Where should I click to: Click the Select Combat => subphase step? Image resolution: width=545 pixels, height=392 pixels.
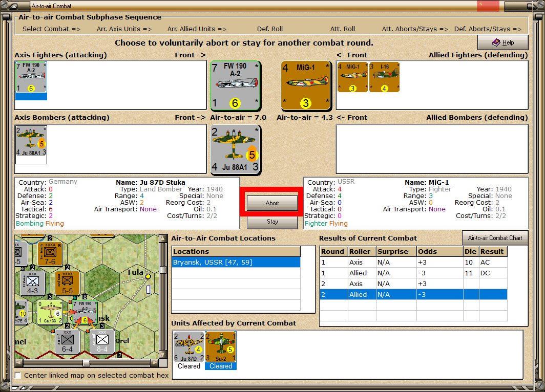pos(51,29)
